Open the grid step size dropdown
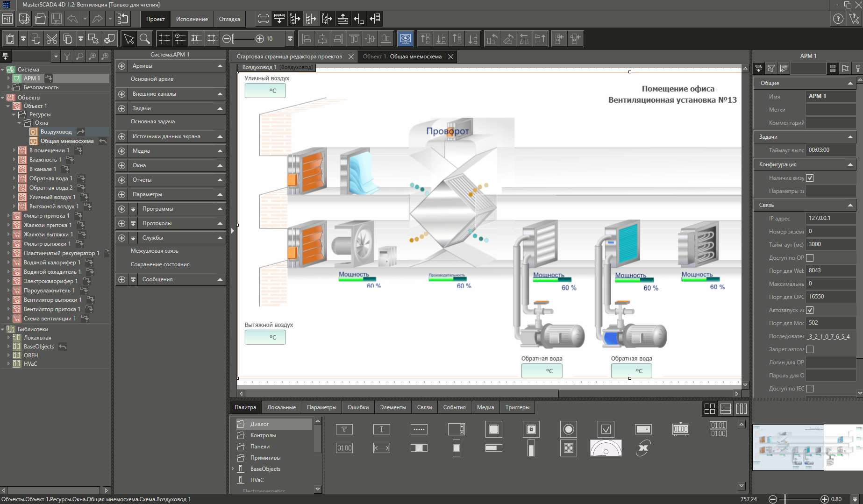The width and height of the screenshot is (863, 504). (x=290, y=39)
